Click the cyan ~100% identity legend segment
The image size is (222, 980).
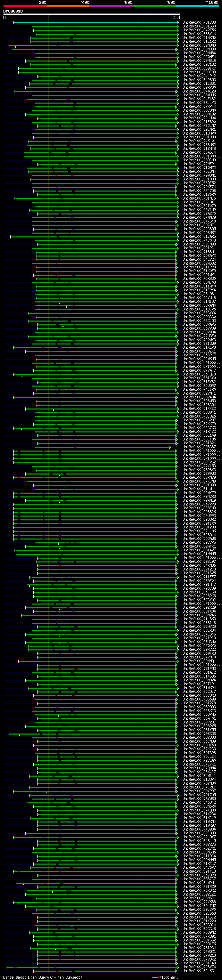click(x=197, y=6)
